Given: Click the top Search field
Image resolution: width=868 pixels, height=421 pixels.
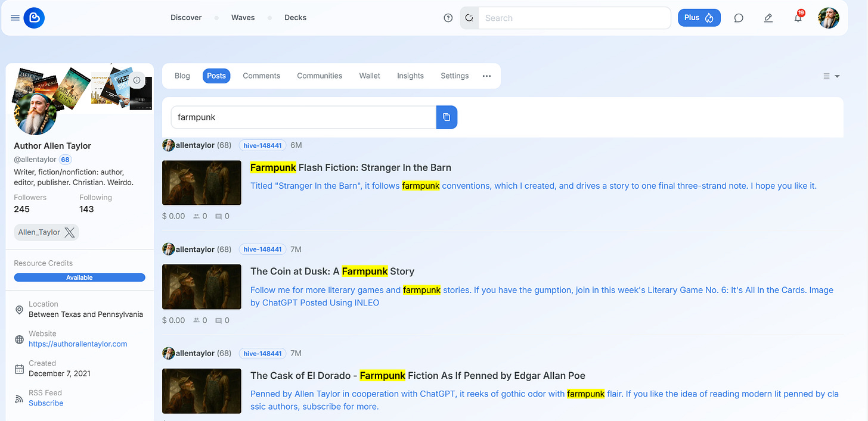Looking at the screenshot, I should pyautogui.click(x=575, y=18).
